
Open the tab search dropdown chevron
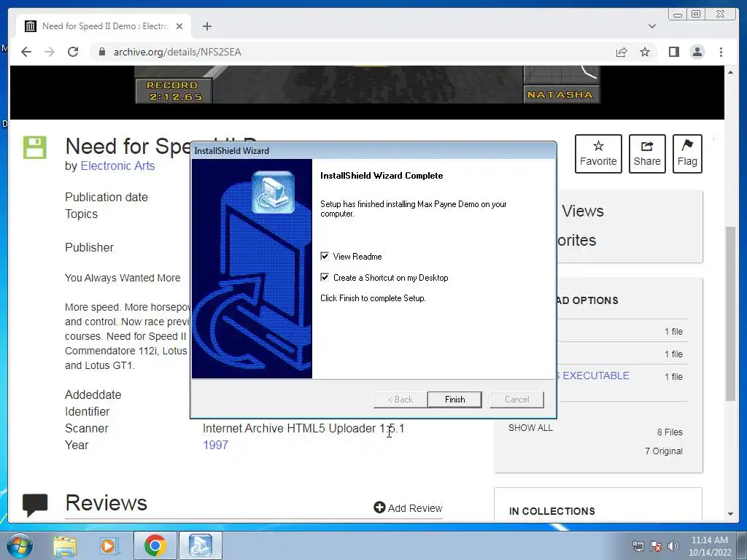pos(652,26)
